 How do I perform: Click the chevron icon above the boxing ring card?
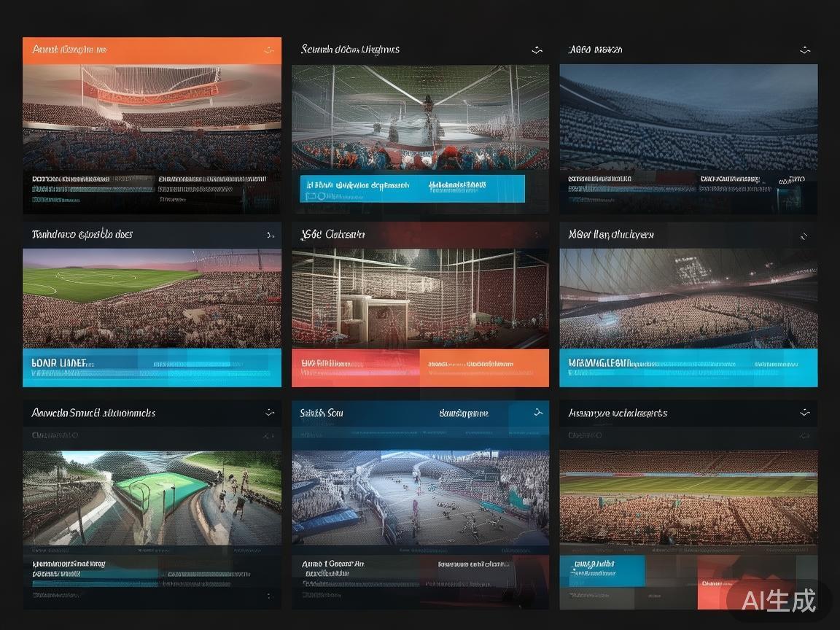537,50
